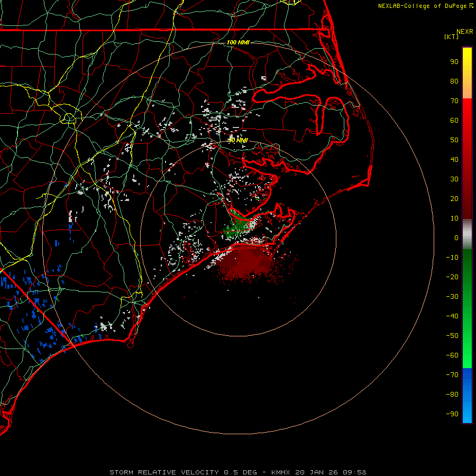Click the gray zero-velocity segment of color bar

click(x=467, y=234)
